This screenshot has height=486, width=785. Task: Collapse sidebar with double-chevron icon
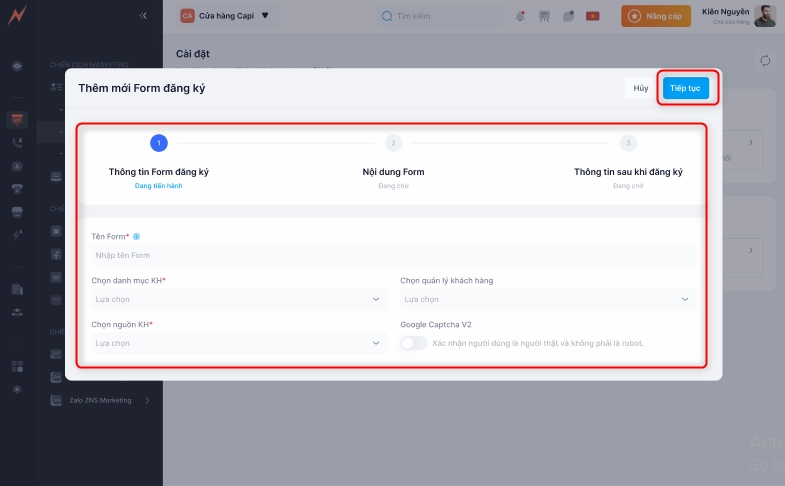click(x=144, y=16)
